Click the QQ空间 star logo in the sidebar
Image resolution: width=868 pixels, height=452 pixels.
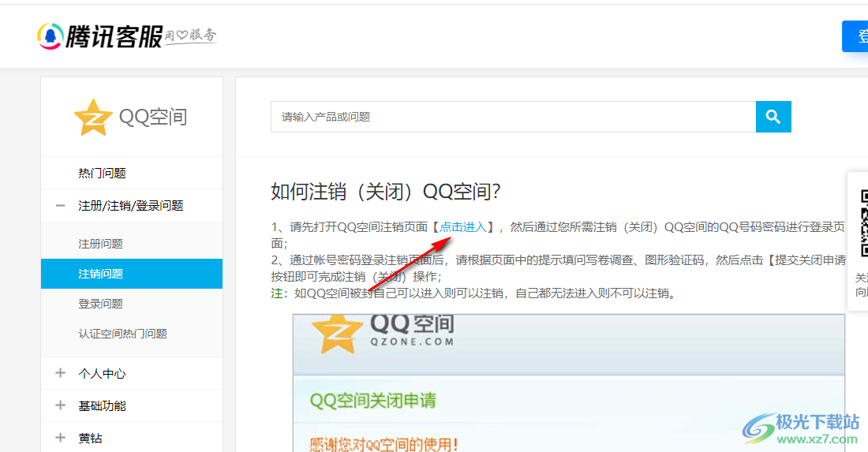coord(93,118)
